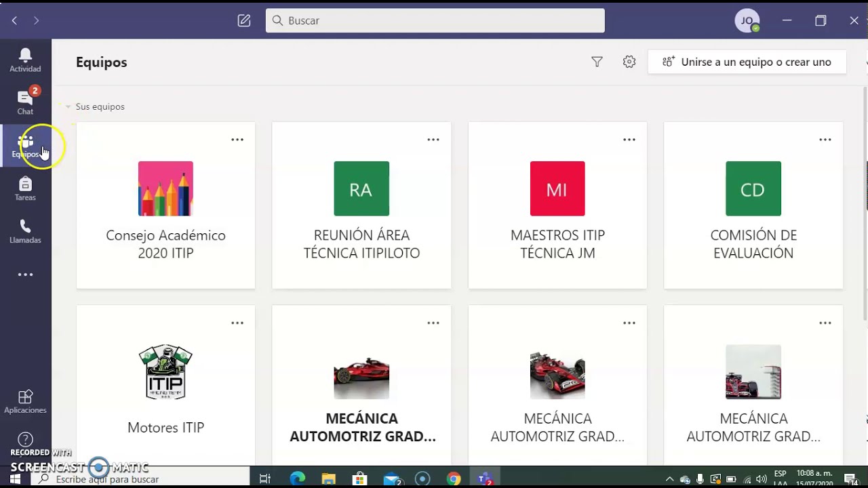The image size is (868, 488).
Task: Go forward with the right arrow
Action: point(36,20)
